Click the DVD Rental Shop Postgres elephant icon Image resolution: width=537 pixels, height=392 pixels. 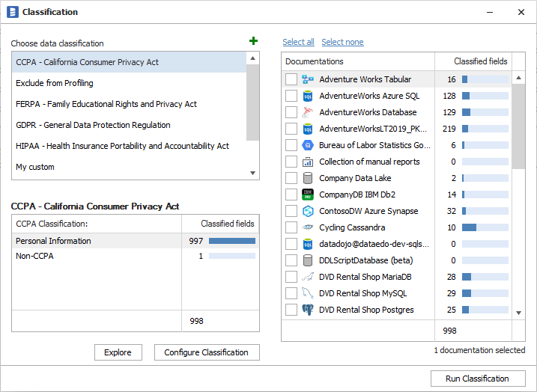[307, 310]
